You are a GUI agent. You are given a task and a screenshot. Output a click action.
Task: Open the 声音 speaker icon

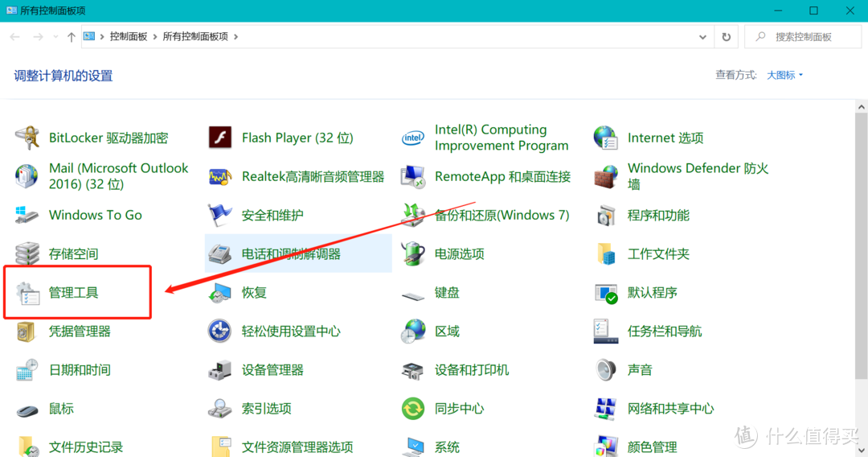click(x=606, y=369)
